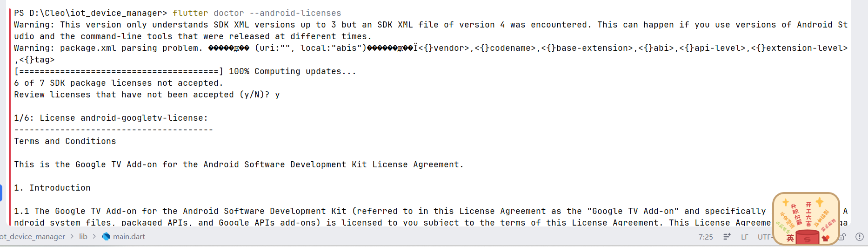Toggle the read-only lock icon in the status bar

pyautogui.click(x=842, y=237)
